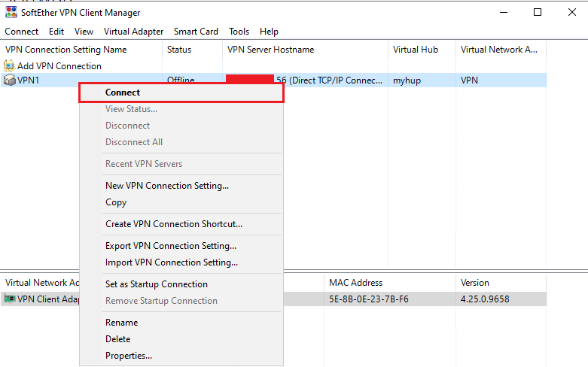Viewport: 588px width, 367px height.
Task: Select the VPN1 row name
Action: pos(28,80)
